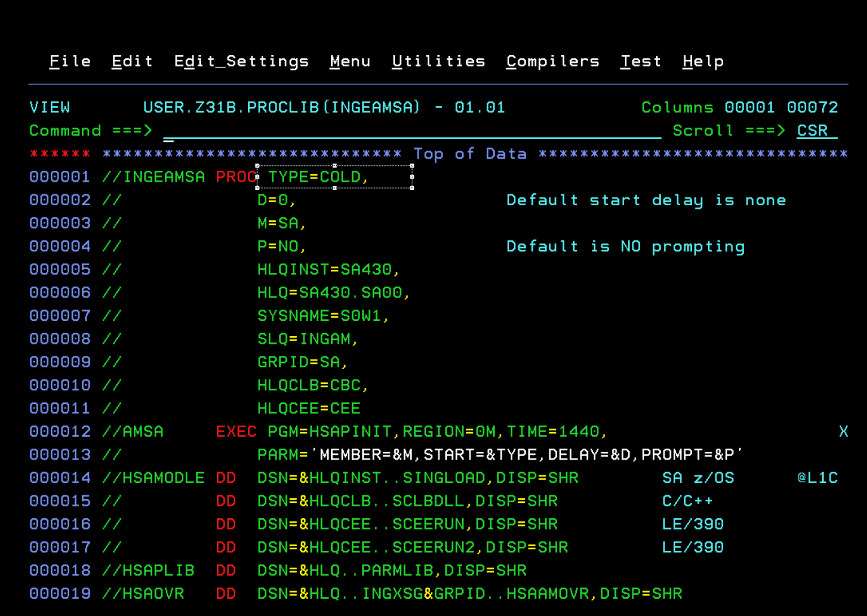Open the Menu pull-down
This screenshot has height=616, width=867.
350,61
